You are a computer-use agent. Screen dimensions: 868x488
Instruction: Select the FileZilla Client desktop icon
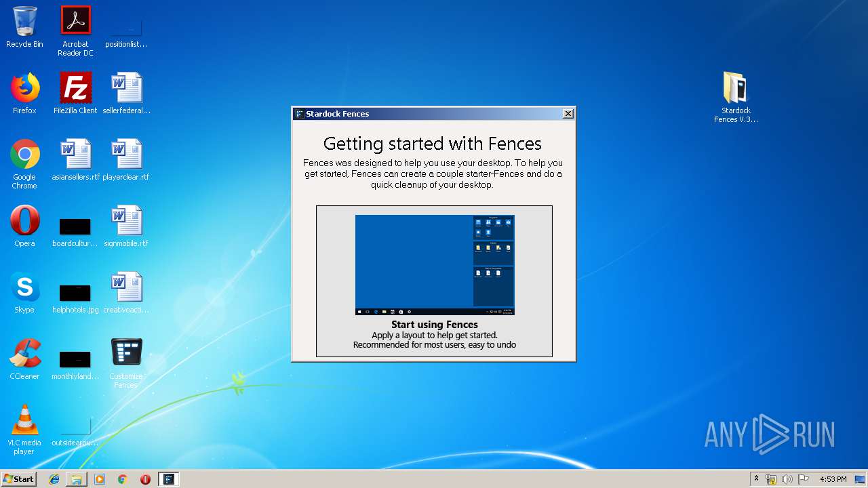(75, 94)
